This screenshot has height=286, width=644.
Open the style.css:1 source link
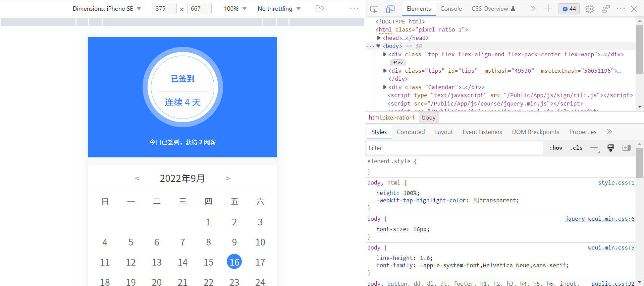[616, 183]
